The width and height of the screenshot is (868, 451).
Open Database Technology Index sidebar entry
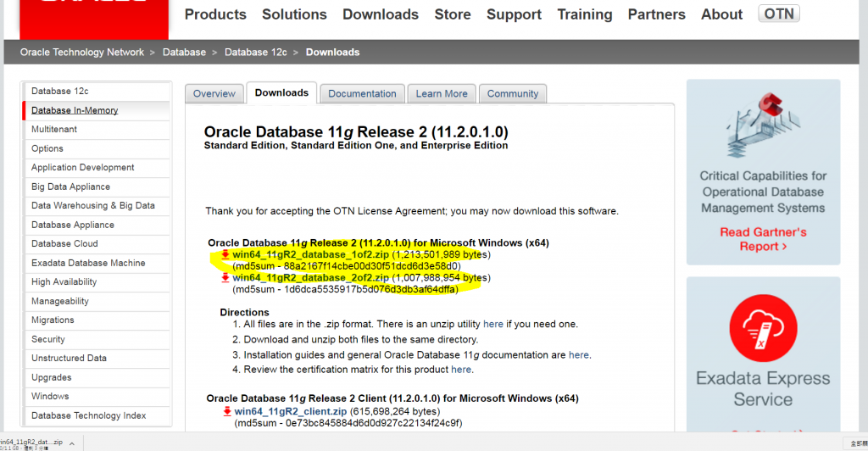(97, 415)
